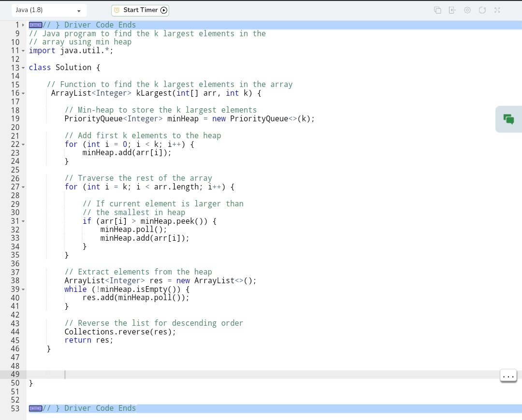
Task: Collapse the Solution class at line 13
Action: (x=23, y=68)
